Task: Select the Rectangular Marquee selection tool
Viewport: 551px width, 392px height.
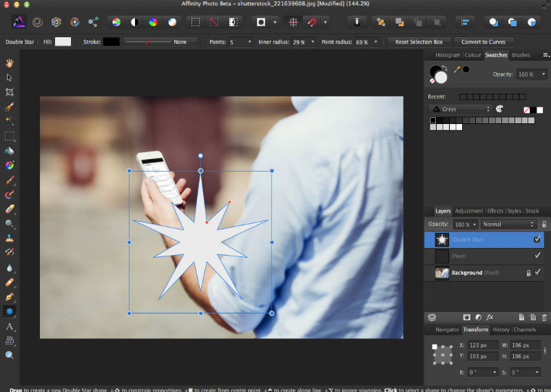Action: 10,136
